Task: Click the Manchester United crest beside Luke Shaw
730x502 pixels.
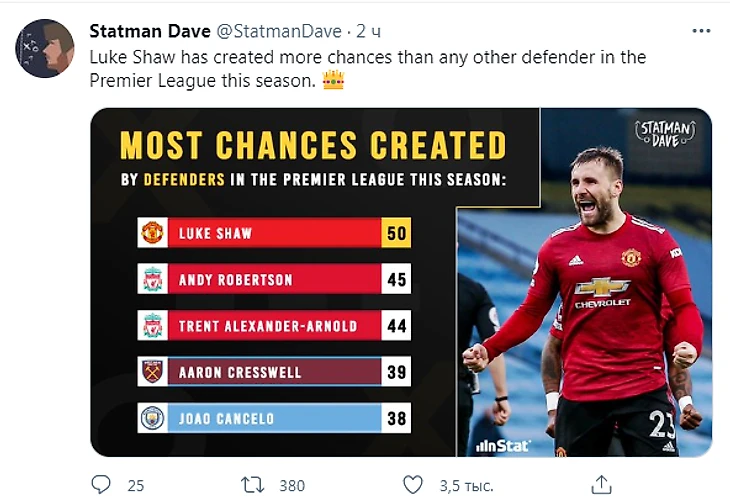Action: (x=152, y=233)
